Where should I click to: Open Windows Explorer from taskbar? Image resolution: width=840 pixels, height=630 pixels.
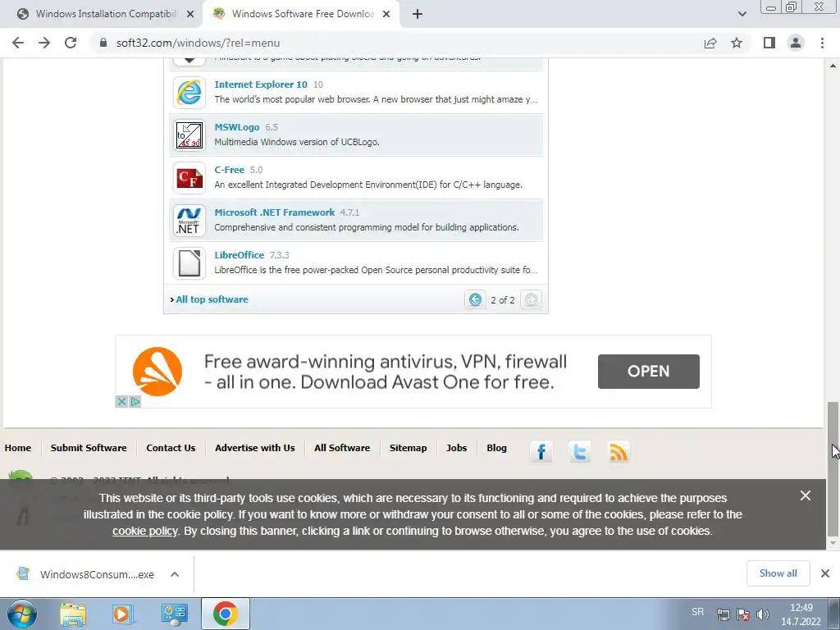tap(73, 614)
